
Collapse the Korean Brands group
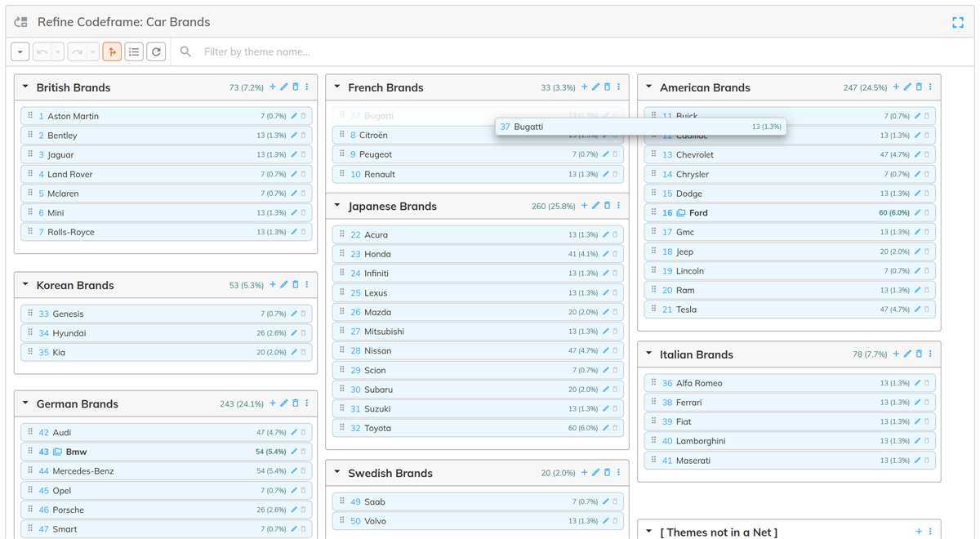[x=25, y=285]
